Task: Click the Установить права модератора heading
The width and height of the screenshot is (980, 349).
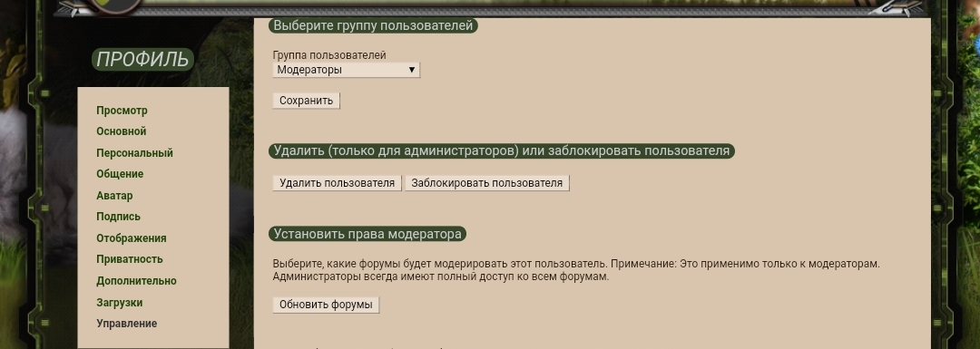Action: [367, 234]
